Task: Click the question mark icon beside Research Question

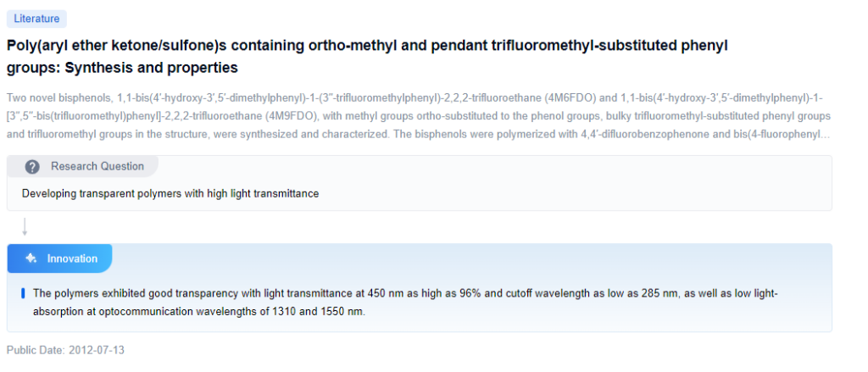Action: point(32,166)
